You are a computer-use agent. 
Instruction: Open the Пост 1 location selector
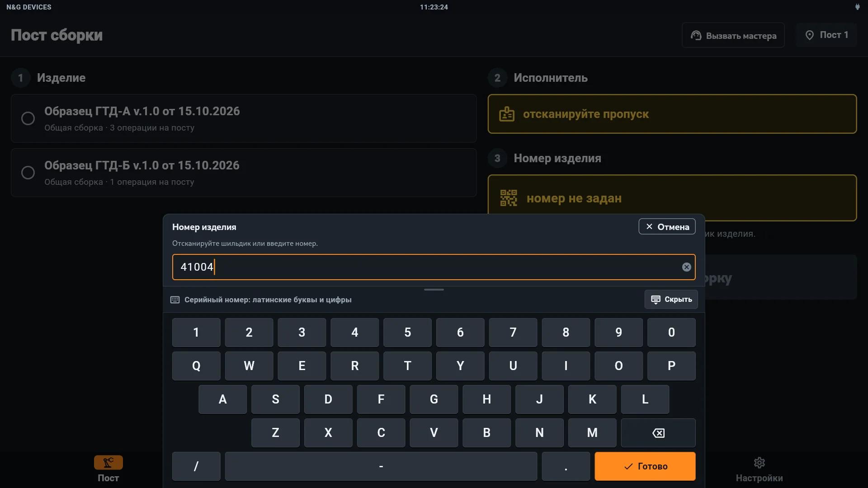click(x=826, y=35)
